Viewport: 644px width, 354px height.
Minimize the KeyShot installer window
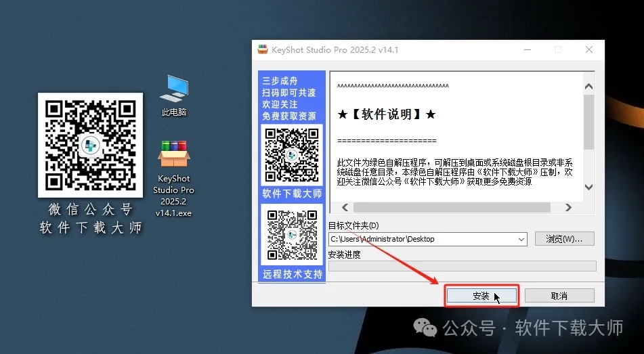528,49
